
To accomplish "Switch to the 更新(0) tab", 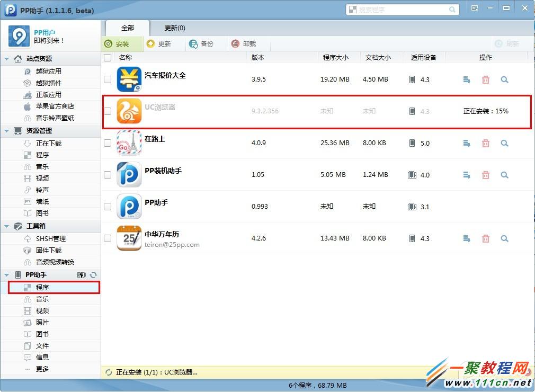I will pyautogui.click(x=174, y=28).
